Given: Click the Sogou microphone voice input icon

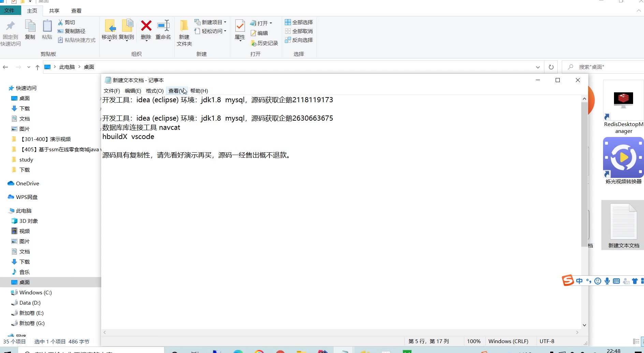Looking at the screenshot, I should click(x=607, y=281).
